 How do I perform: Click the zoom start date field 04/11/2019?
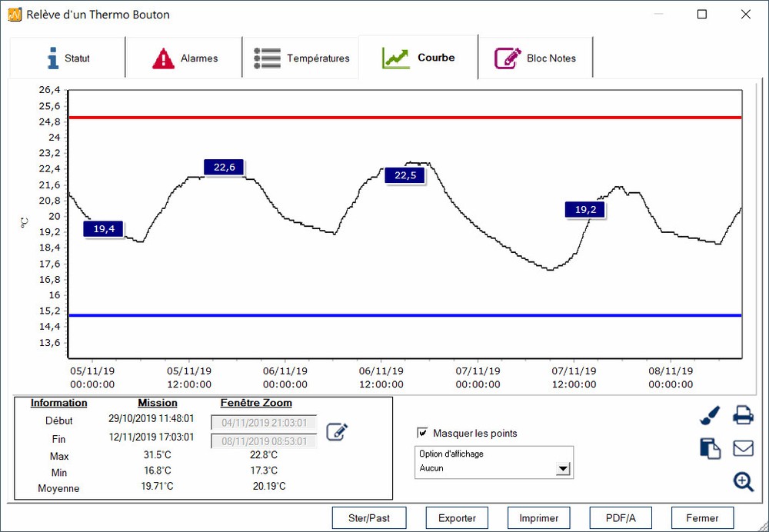click(x=264, y=421)
